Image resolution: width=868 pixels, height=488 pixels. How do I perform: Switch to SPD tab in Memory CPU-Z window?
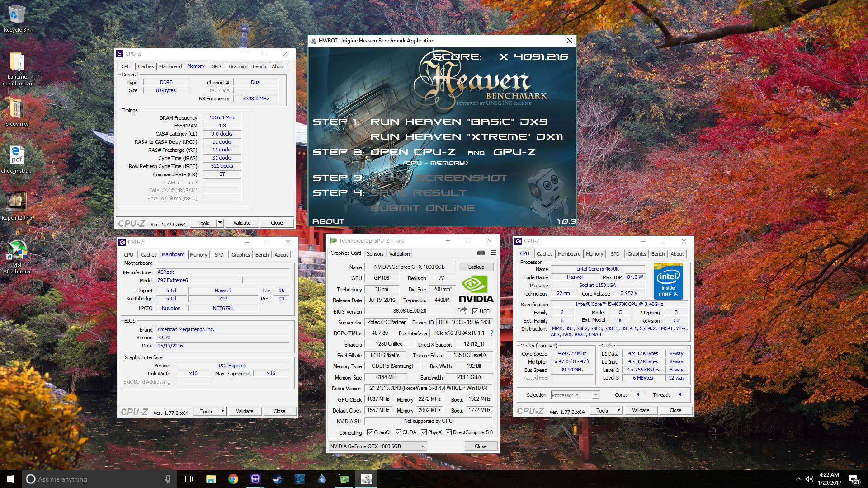217,66
